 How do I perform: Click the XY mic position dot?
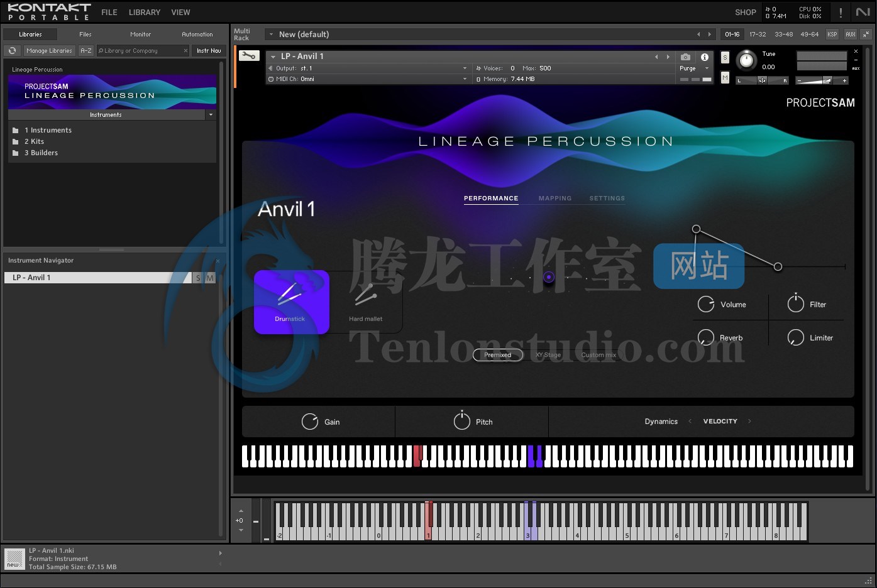(549, 277)
